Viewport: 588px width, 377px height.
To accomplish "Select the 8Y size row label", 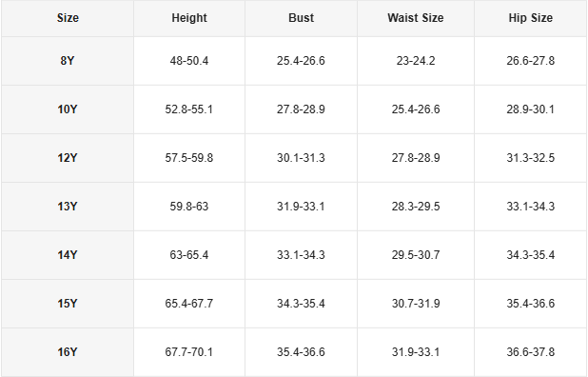I will (x=68, y=61).
